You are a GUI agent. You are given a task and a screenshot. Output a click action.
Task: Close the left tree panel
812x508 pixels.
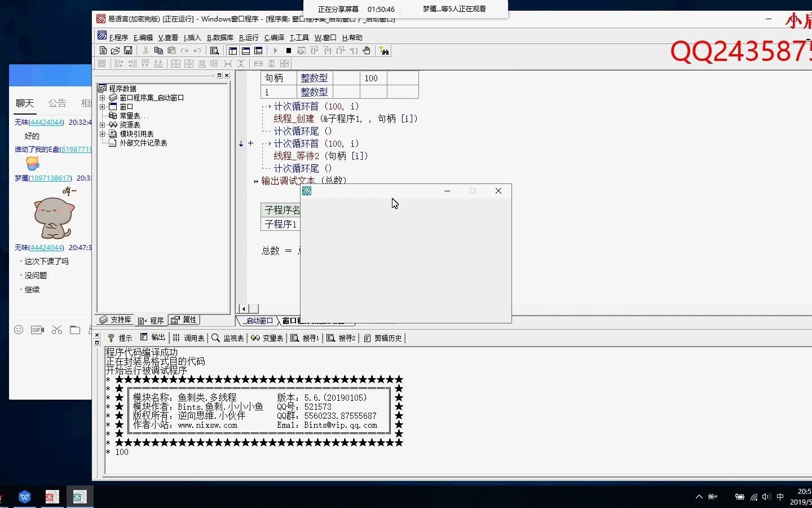pos(227,75)
